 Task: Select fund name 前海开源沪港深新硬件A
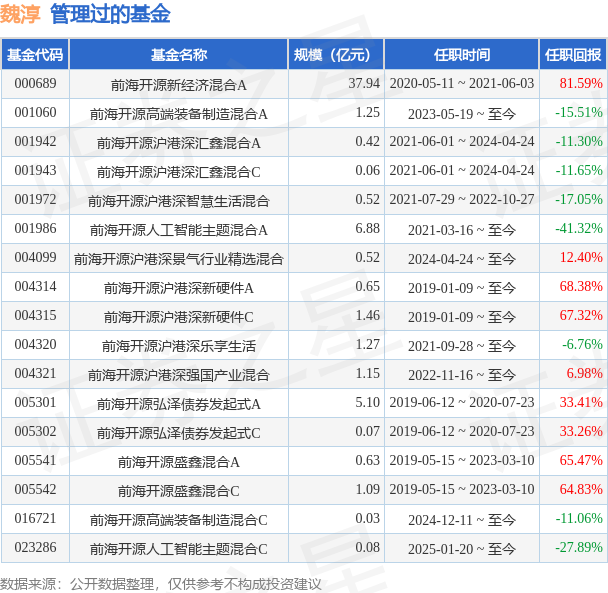coord(179,288)
